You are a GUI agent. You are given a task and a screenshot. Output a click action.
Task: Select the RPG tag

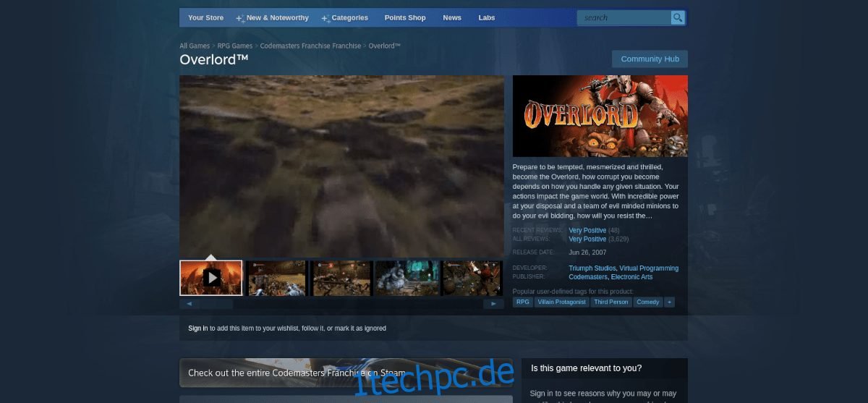click(522, 302)
